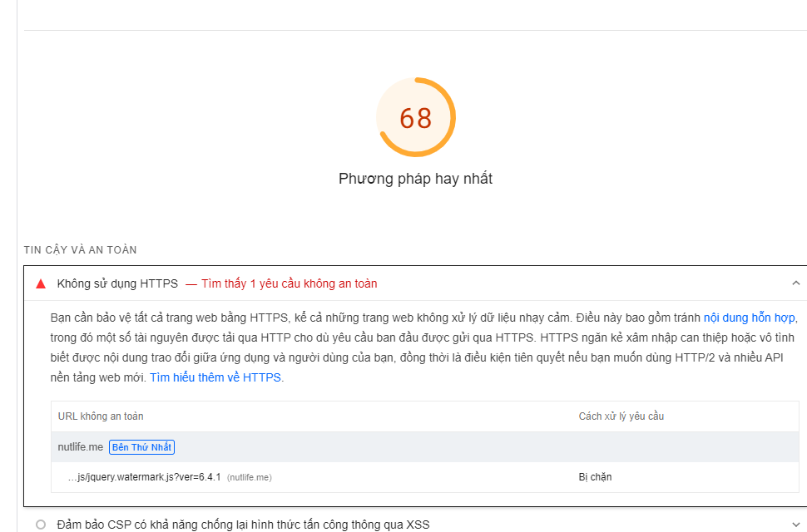The width and height of the screenshot is (807, 532).
Task: Click the gray circle icon beside CSP audit
Action: point(41,525)
